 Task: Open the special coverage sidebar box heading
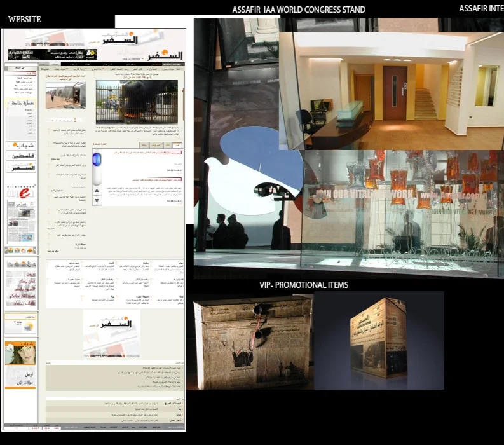coord(21,103)
